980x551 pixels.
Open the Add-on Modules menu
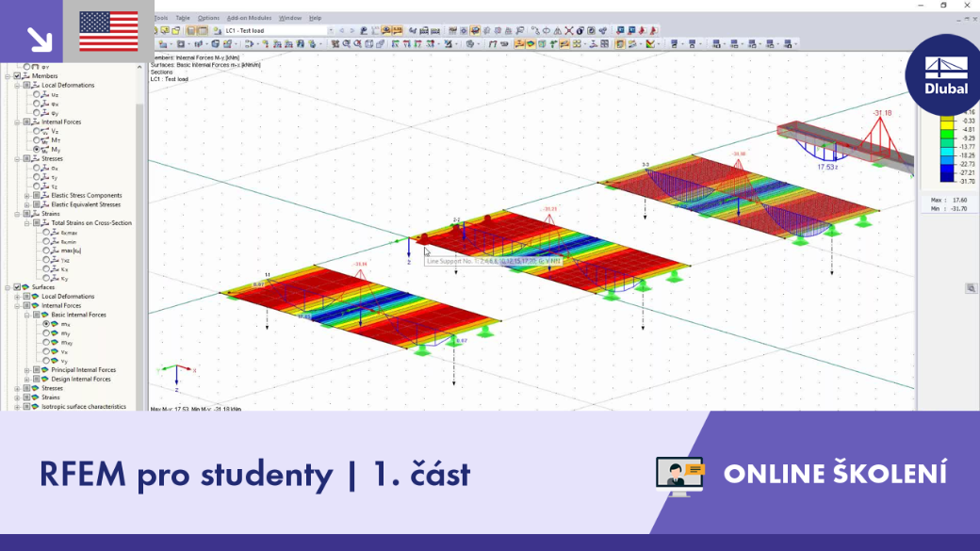(249, 18)
